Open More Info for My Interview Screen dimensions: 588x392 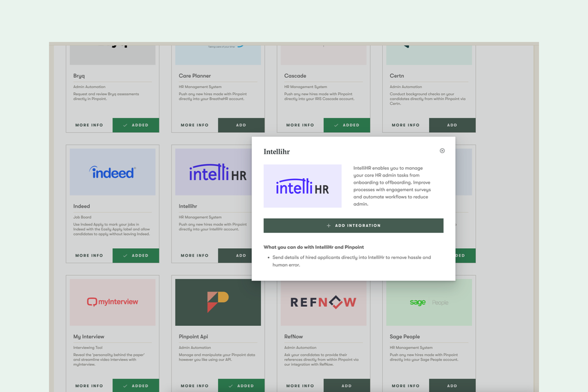(89, 386)
